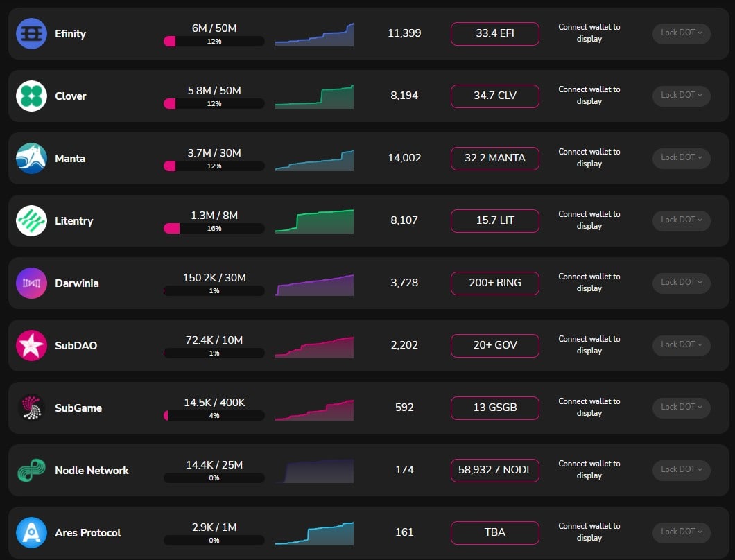Click the 11,399 contributor count
735x560 pixels.
(404, 33)
